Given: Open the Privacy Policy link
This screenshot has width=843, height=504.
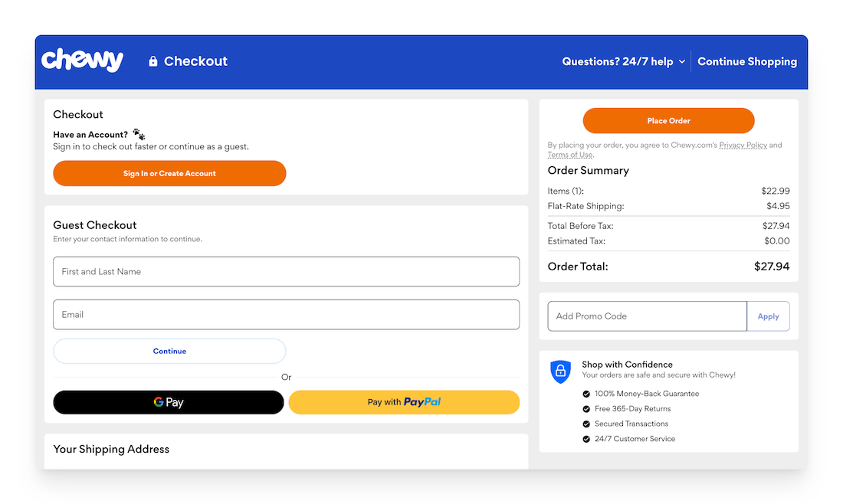Looking at the screenshot, I should (x=743, y=145).
